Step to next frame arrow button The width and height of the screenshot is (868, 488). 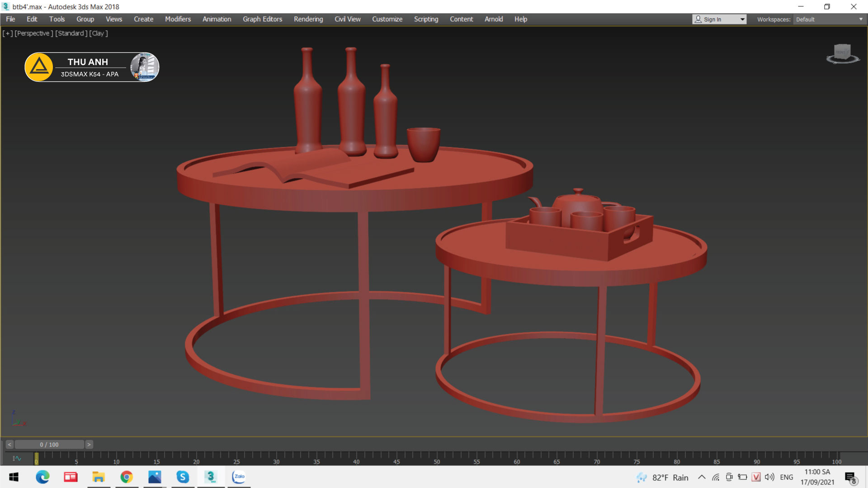coord(89,445)
